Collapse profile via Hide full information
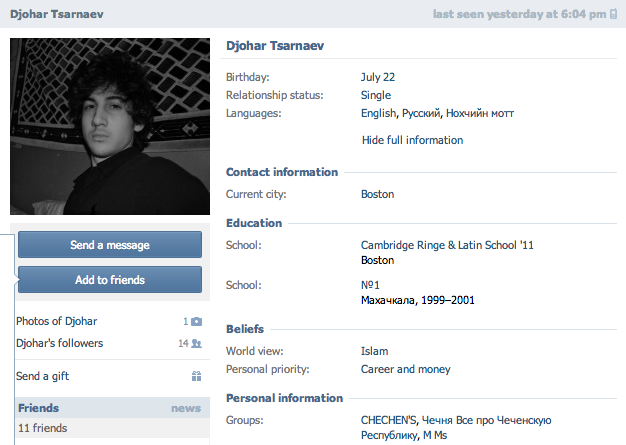The image size is (626, 445). (412, 140)
